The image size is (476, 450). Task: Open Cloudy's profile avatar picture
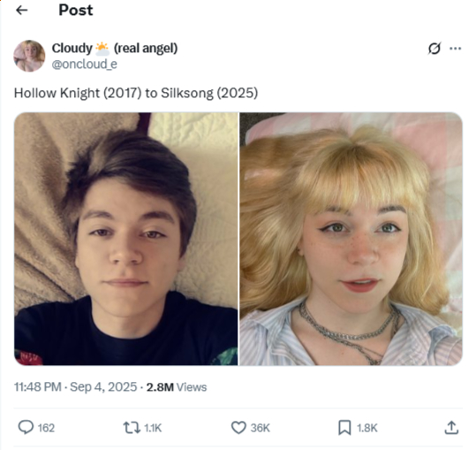coord(29,56)
